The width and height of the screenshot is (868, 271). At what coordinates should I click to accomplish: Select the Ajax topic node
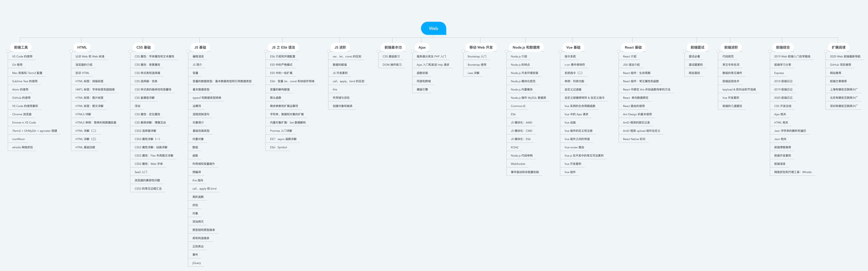tap(422, 47)
